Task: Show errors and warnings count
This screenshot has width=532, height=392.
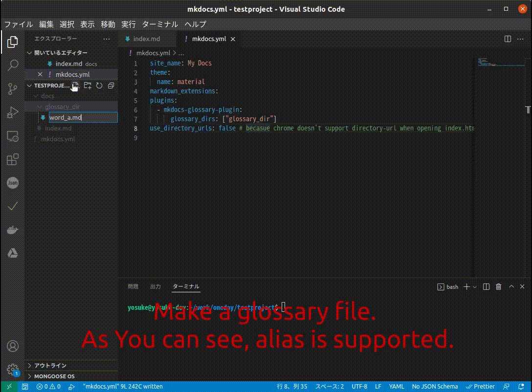Action: [x=48, y=387]
